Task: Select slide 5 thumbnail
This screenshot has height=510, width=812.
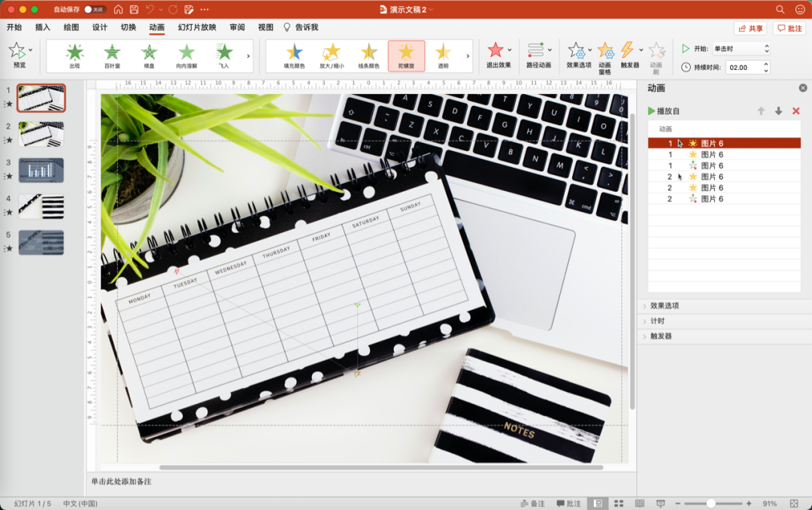Action: click(41, 242)
